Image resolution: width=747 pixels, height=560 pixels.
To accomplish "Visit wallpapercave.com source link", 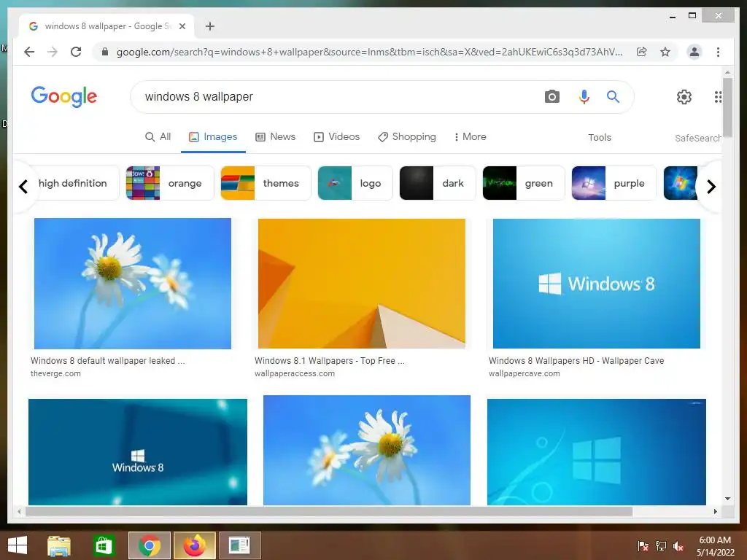I will (x=525, y=374).
